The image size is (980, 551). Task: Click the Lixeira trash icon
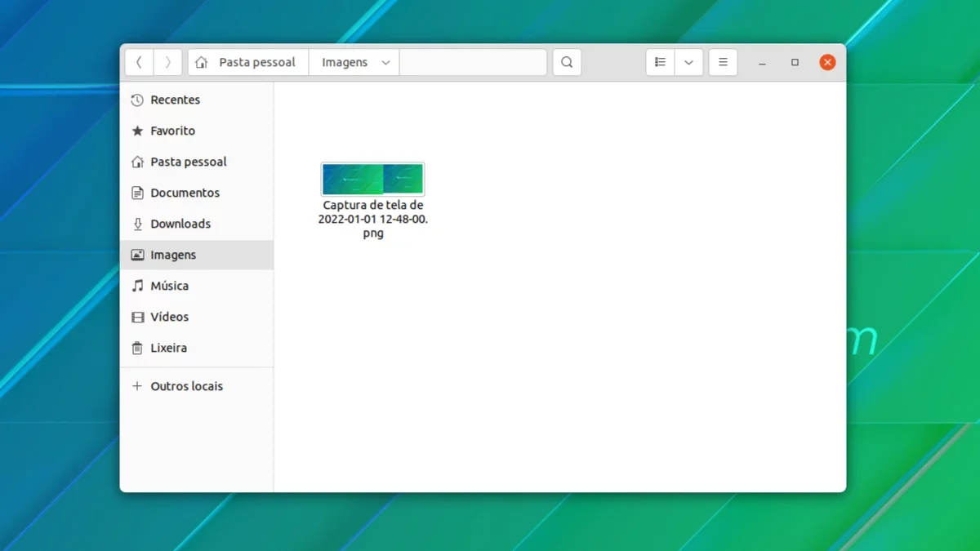137,348
